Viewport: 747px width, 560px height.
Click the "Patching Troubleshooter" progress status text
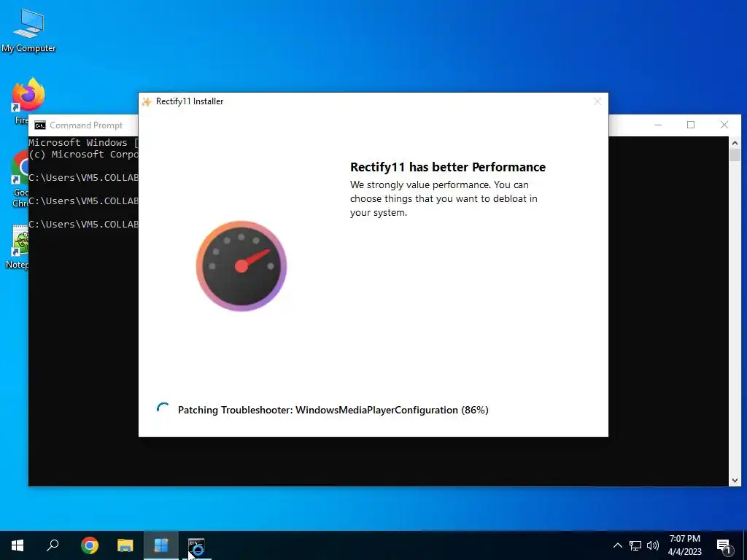[x=333, y=410]
